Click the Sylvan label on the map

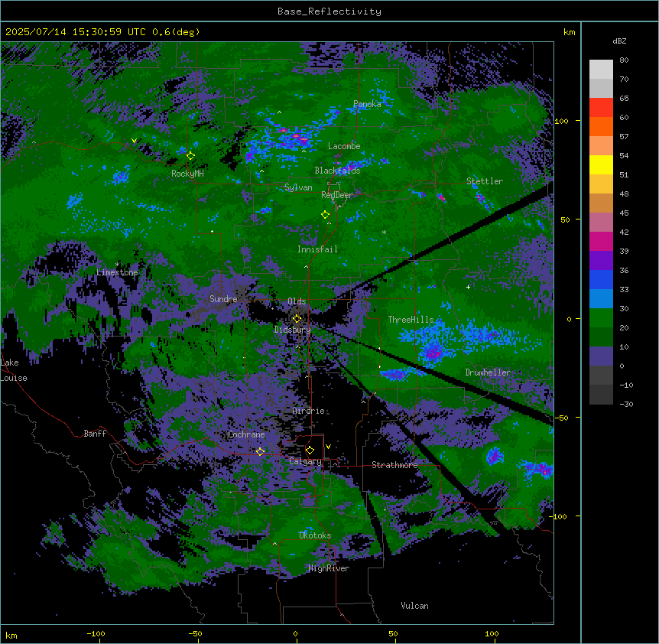[x=298, y=187]
